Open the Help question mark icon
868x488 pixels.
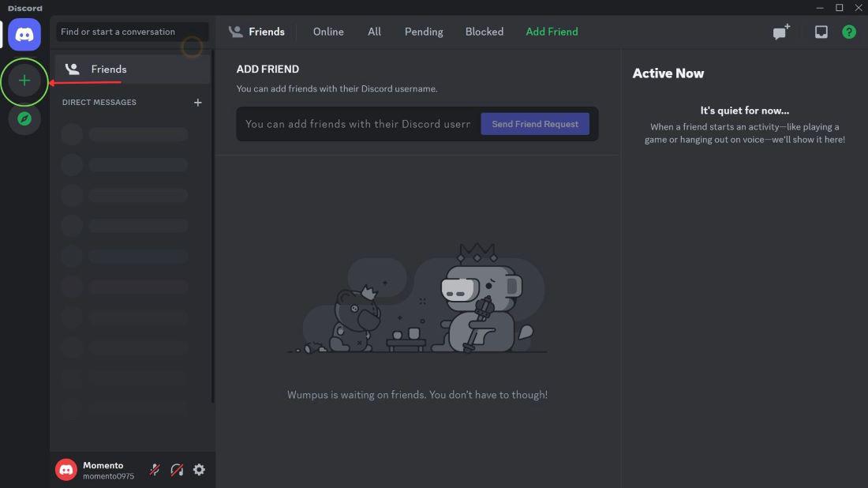[x=849, y=32]
